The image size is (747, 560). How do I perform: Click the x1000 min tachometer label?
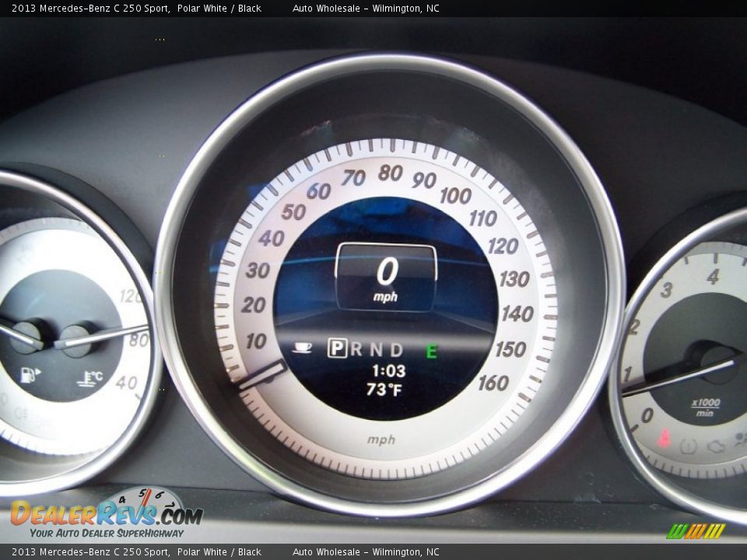tap(705, 407)
